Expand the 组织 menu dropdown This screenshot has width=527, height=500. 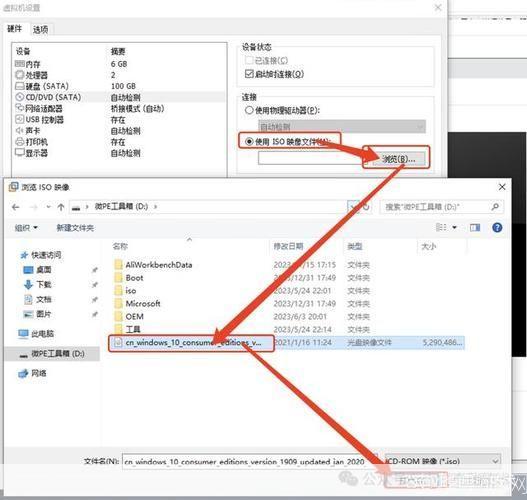[26, 228]
